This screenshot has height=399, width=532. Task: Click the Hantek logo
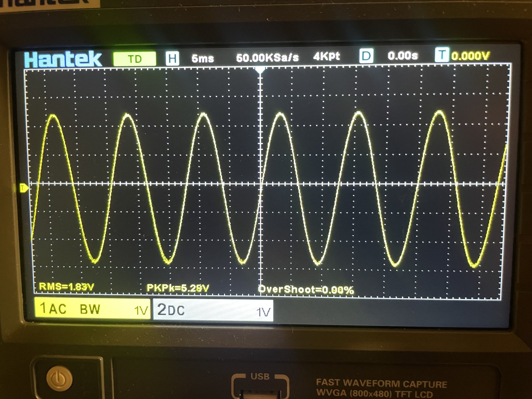click(x=63, y=59)
